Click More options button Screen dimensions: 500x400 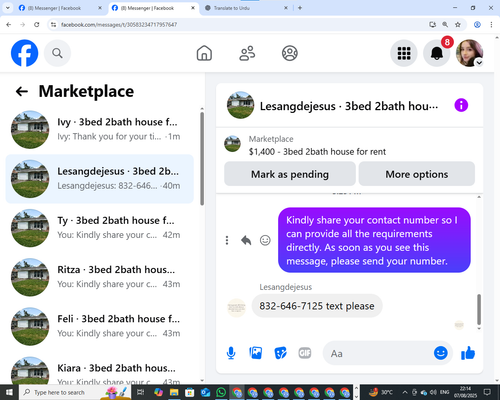tap(417, 174)
